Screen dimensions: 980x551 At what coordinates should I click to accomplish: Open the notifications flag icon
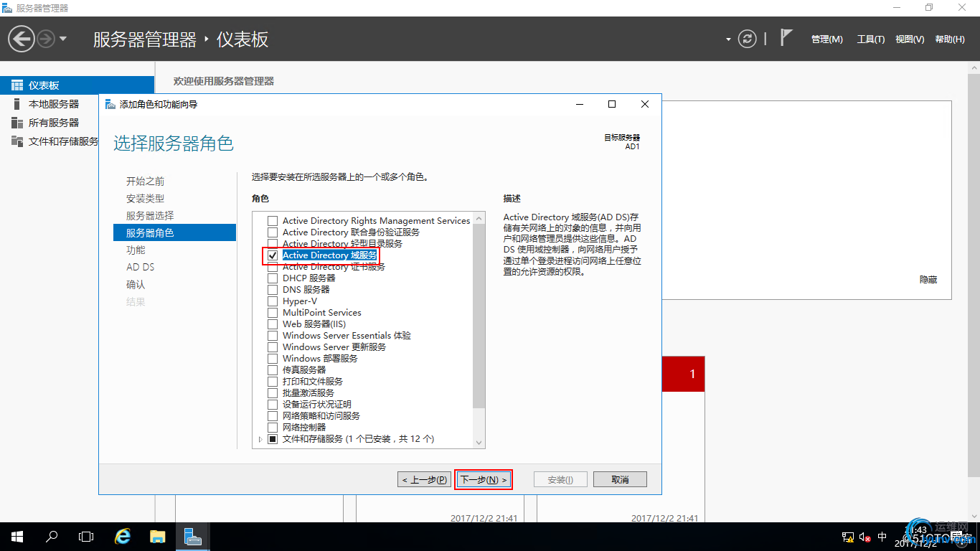tap(786, 37)
